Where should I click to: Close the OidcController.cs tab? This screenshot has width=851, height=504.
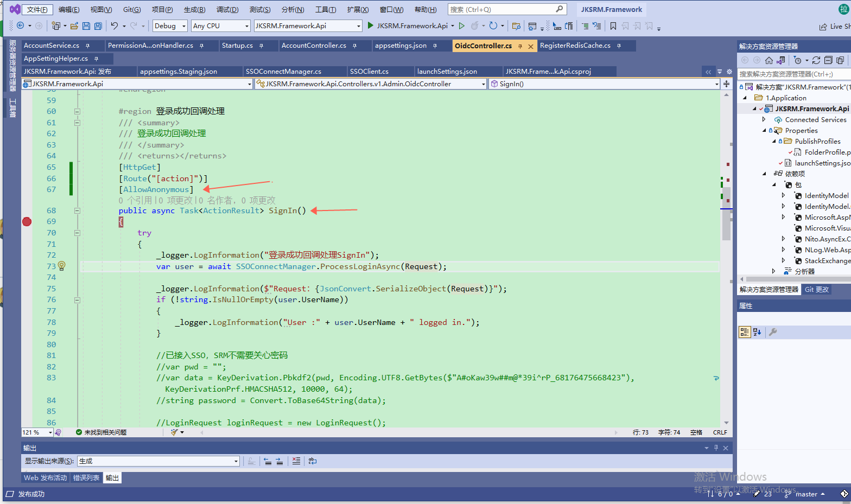531,46
